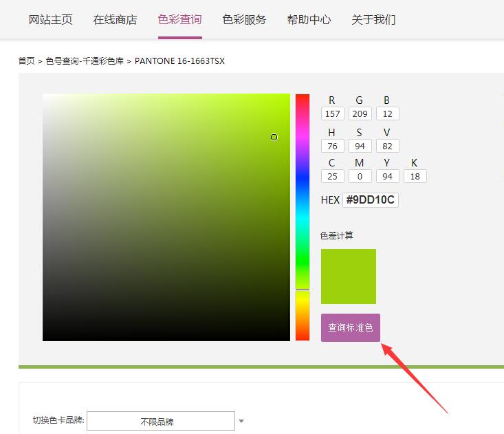Open the 色彩服务 menu item

tap(244, 19)
